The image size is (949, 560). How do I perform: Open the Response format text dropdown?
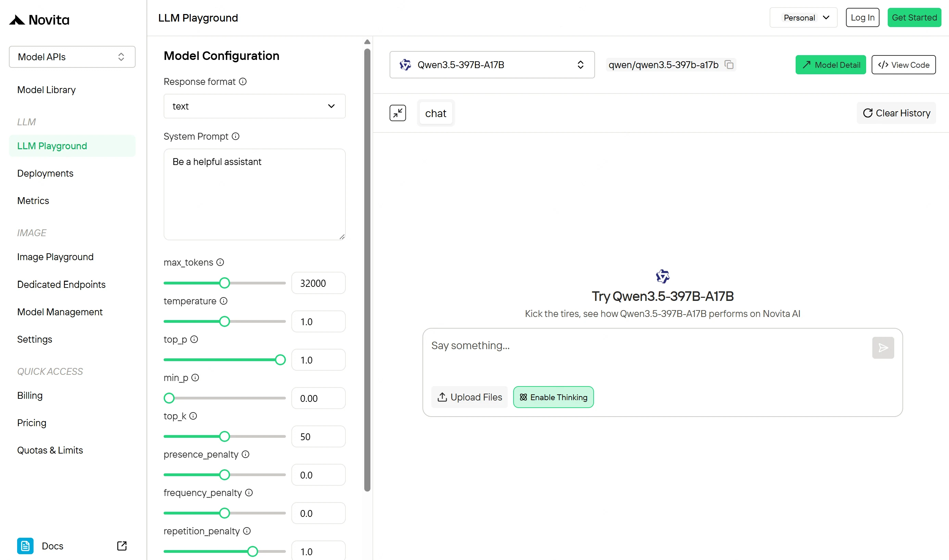(254, 106)
